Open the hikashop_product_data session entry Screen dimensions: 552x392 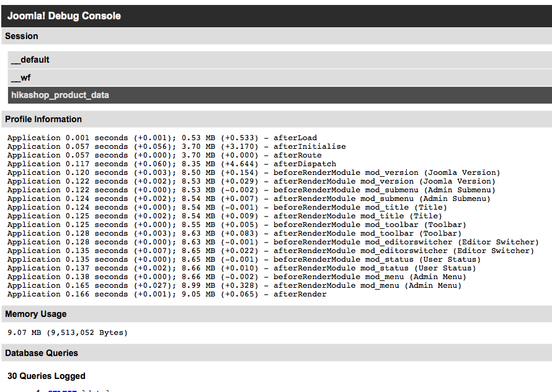pyautogui.click(x=280, y=95)
